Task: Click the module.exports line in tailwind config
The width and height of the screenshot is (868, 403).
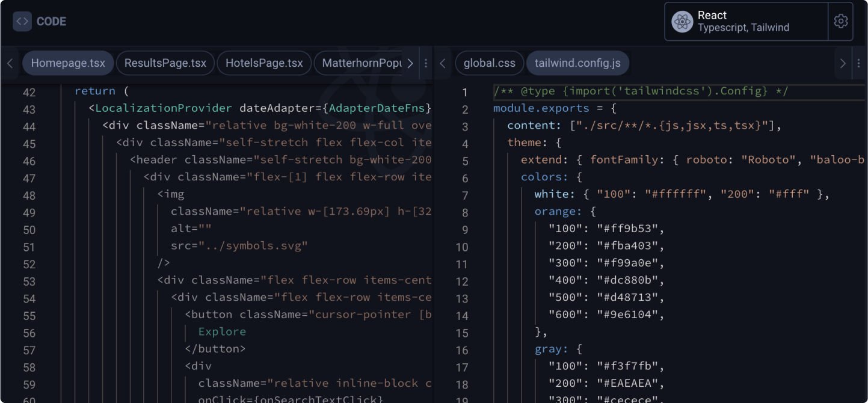Action: [x=541, y=108]
